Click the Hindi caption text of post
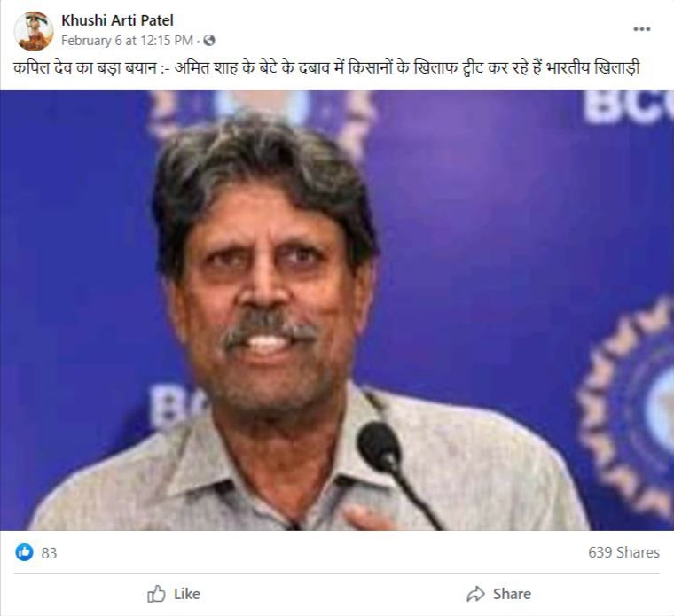 click(326, 68)
